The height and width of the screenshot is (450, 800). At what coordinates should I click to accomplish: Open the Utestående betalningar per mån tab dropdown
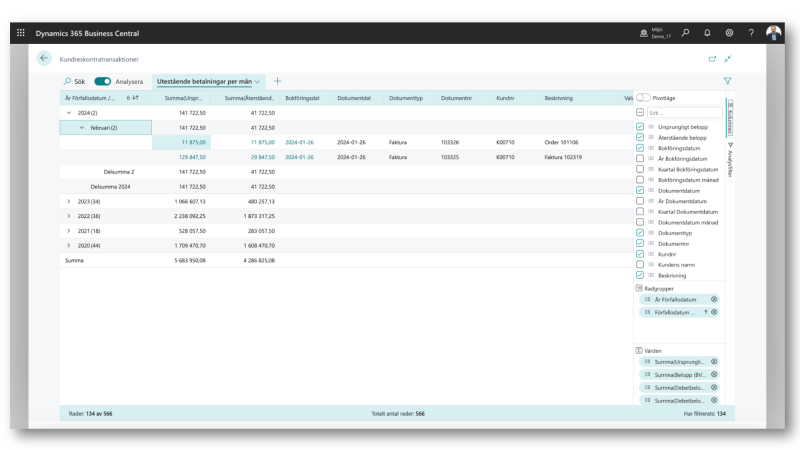pyautogui.click(x=257, y=81)
